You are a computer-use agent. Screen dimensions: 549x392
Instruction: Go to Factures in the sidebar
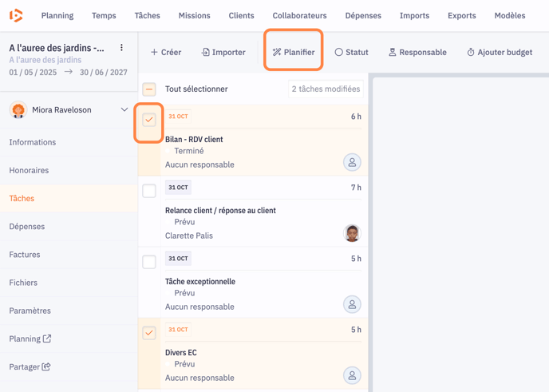[x=25, y=255]
